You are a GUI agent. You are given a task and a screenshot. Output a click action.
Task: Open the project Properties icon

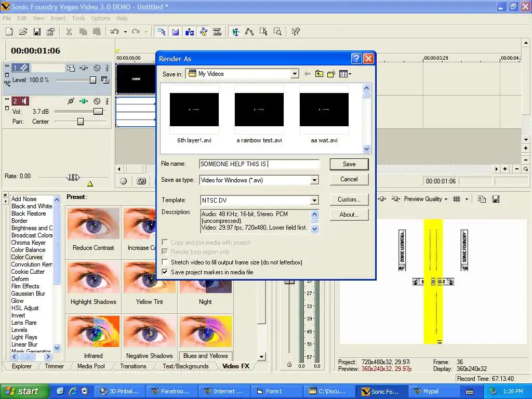tap(50, 32)
